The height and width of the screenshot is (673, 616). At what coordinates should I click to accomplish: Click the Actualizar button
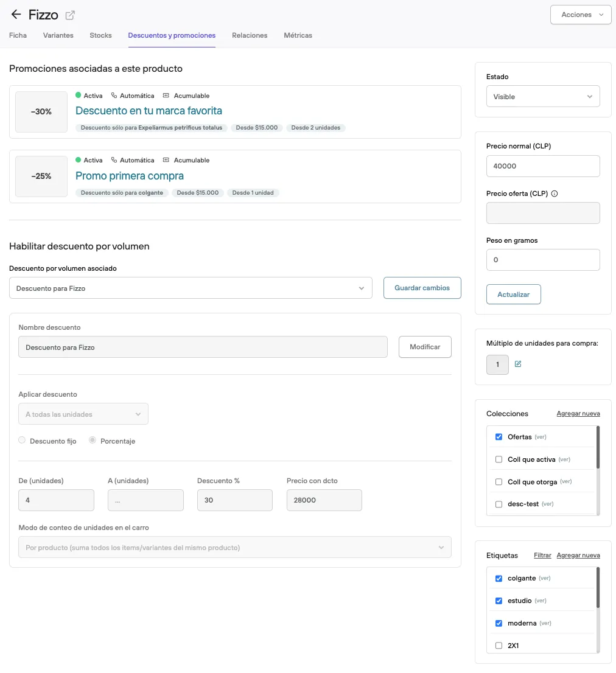(x=513, y=295)
